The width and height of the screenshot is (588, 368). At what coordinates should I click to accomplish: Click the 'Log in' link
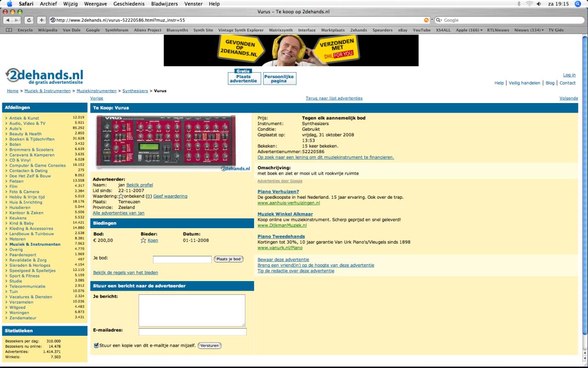pyautogui.click(x=569, y=75)
